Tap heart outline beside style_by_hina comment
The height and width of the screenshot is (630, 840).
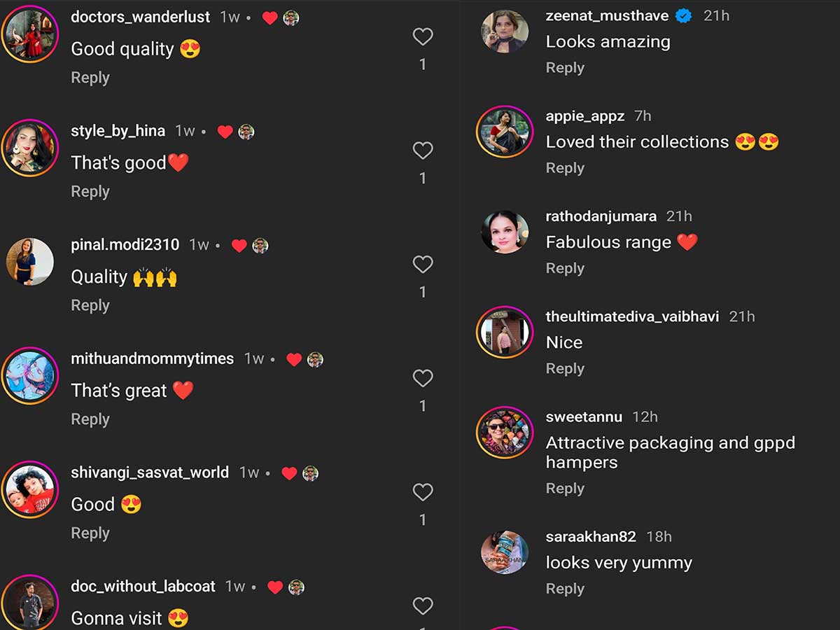pos(423,150)
